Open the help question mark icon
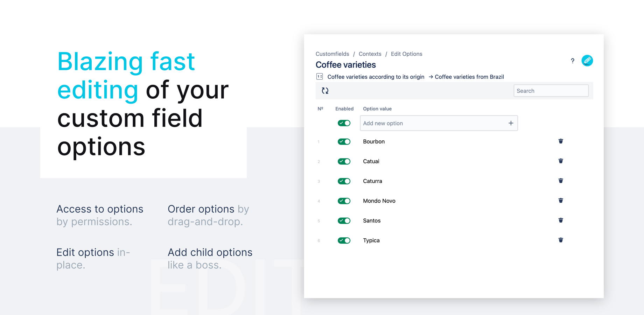 coord(573,61)
